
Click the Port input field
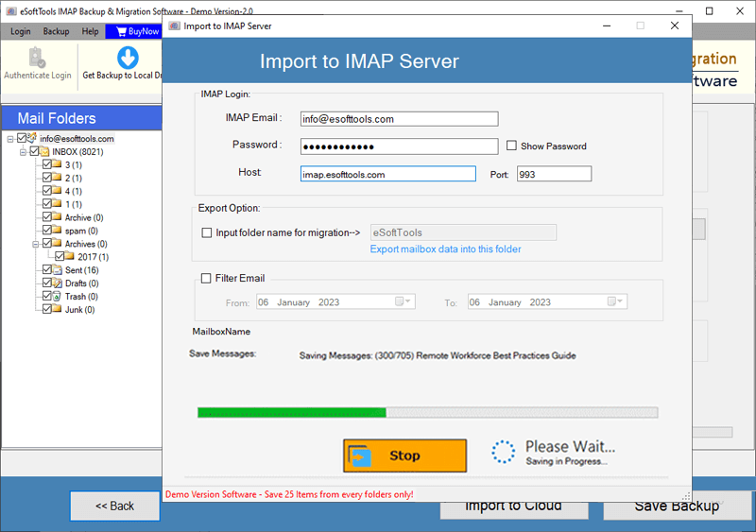pyautogui.click(x=554, y=174)
